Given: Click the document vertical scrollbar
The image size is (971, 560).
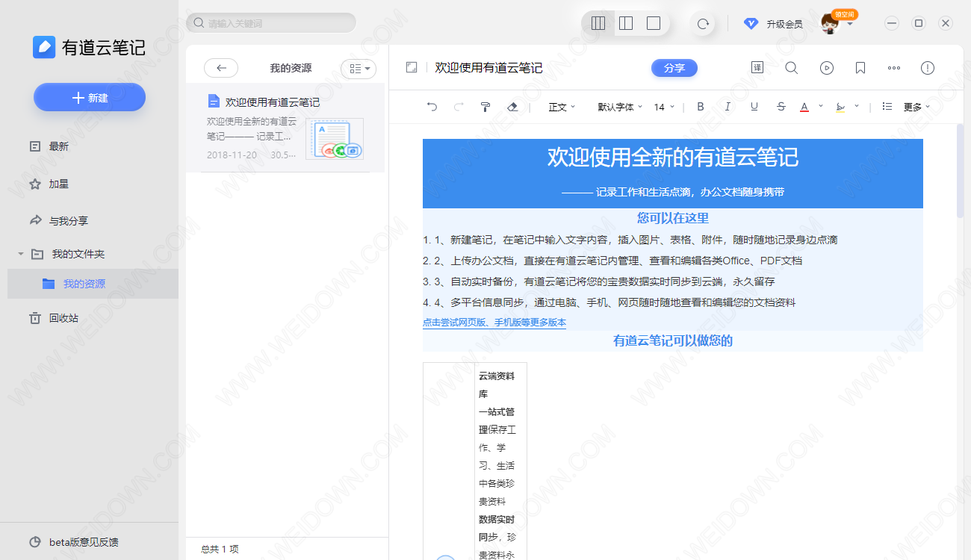Looking at the screenshot, I should 960,171.
